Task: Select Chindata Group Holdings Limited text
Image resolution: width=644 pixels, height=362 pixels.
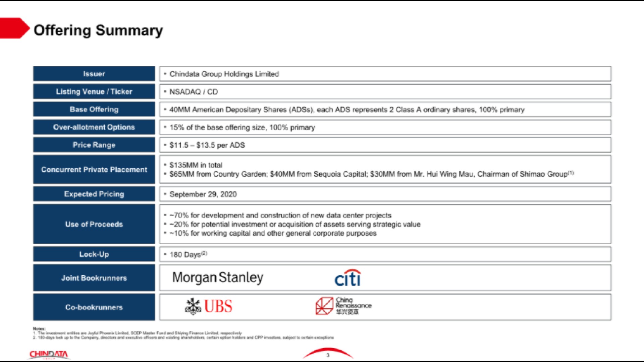Action: [224, 74]
